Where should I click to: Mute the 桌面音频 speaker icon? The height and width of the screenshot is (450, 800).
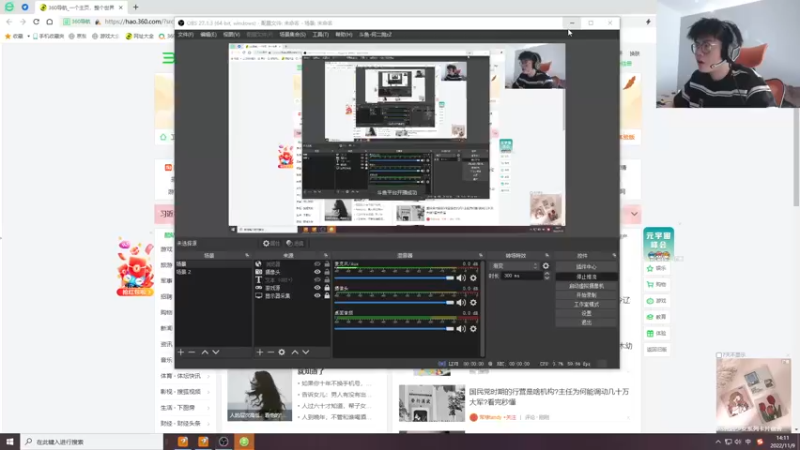pos(461,329)
